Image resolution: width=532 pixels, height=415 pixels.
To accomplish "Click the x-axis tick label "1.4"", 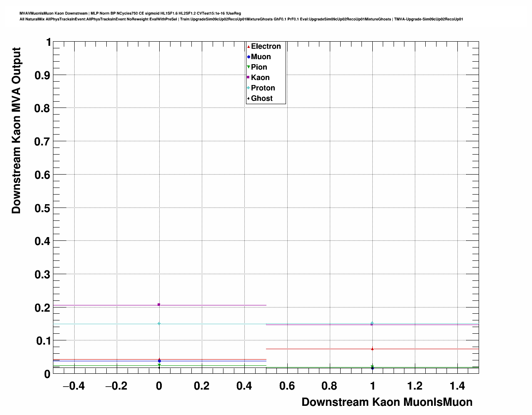I will pos(457,386).
